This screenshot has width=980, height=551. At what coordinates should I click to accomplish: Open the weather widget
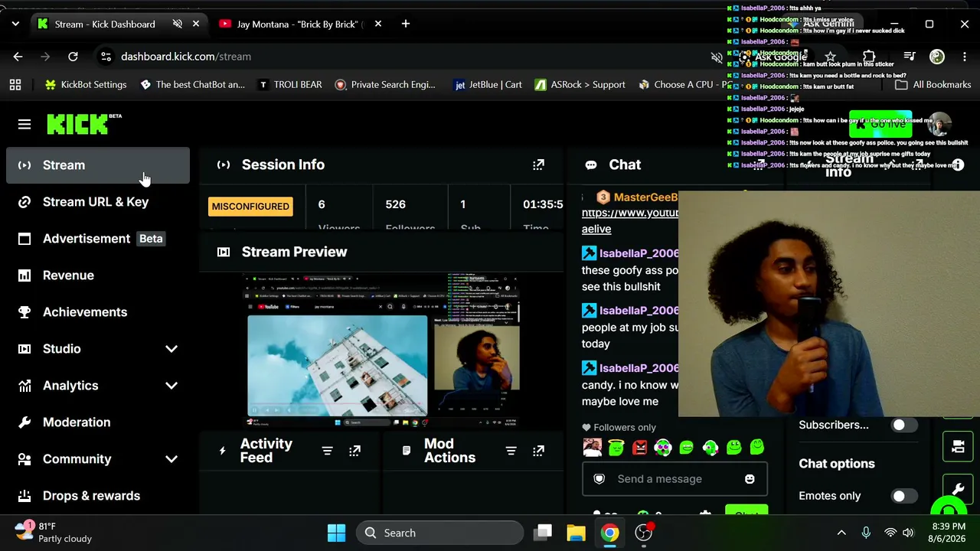coord(54,533)
